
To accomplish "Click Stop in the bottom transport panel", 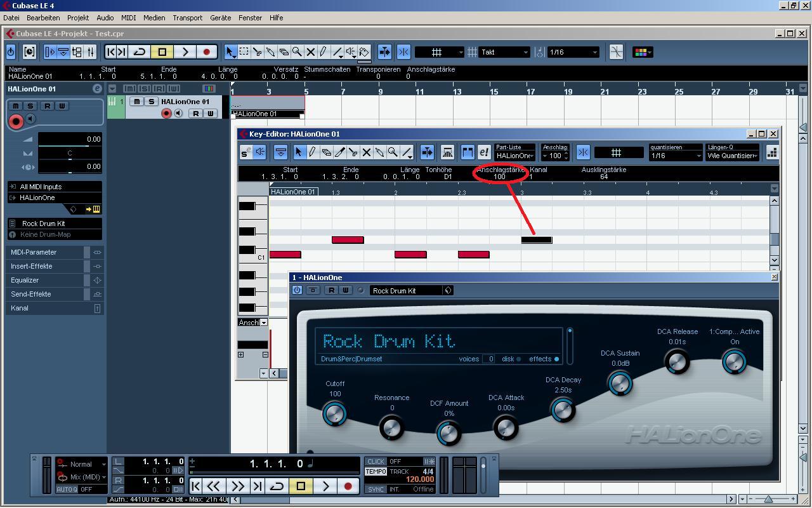I will (301, 486).
